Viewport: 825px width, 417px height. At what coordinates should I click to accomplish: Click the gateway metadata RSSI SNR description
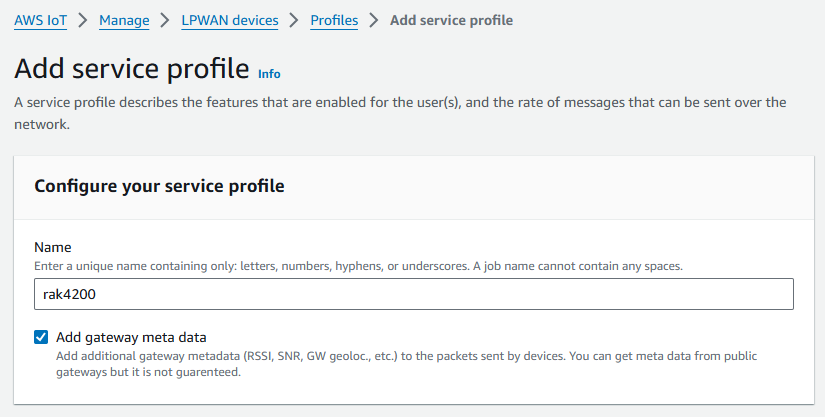406,364
